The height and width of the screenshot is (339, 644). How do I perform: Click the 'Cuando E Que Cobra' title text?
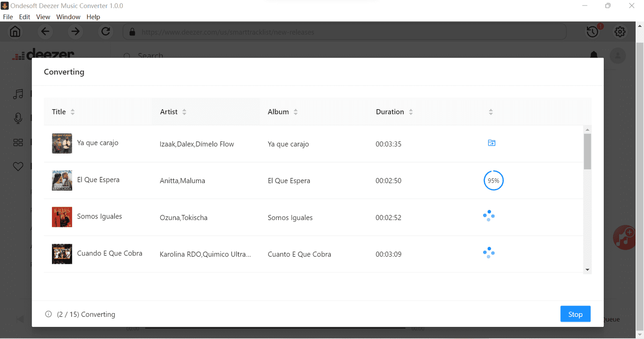point(109,253)
